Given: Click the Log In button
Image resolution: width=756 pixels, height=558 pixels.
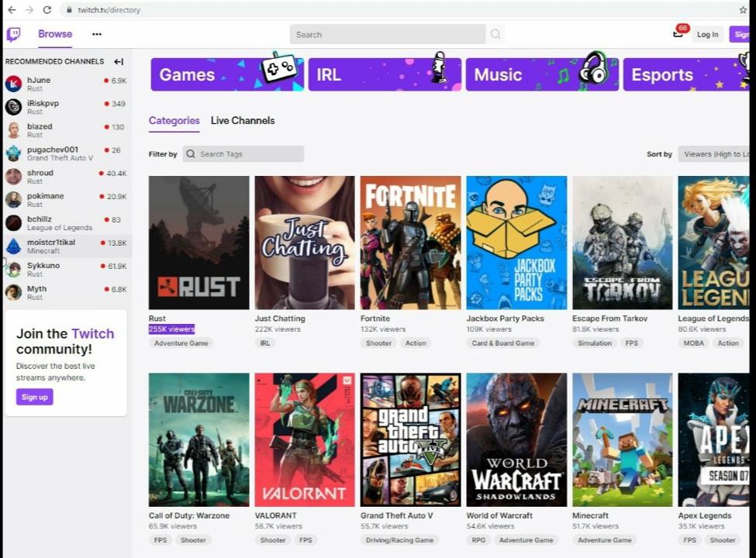Looking at the screenshot, I should (707, 34).
